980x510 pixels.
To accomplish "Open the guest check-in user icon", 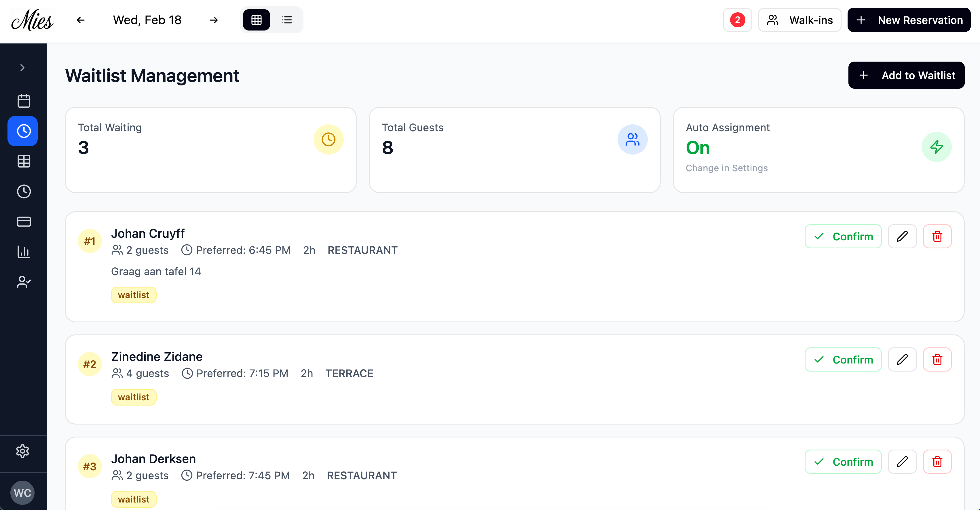I will tap(24, 282).
